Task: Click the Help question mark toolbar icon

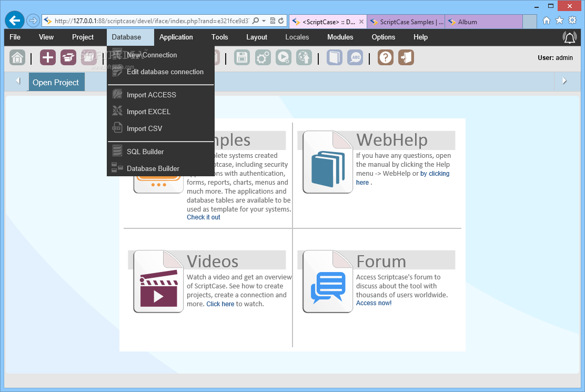Action: [x=386, y=57]
